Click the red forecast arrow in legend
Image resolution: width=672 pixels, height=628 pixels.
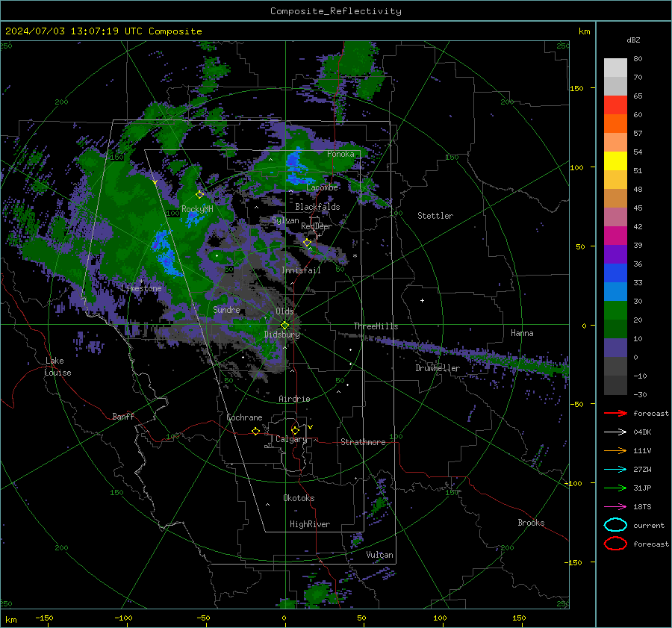point(615,413)
